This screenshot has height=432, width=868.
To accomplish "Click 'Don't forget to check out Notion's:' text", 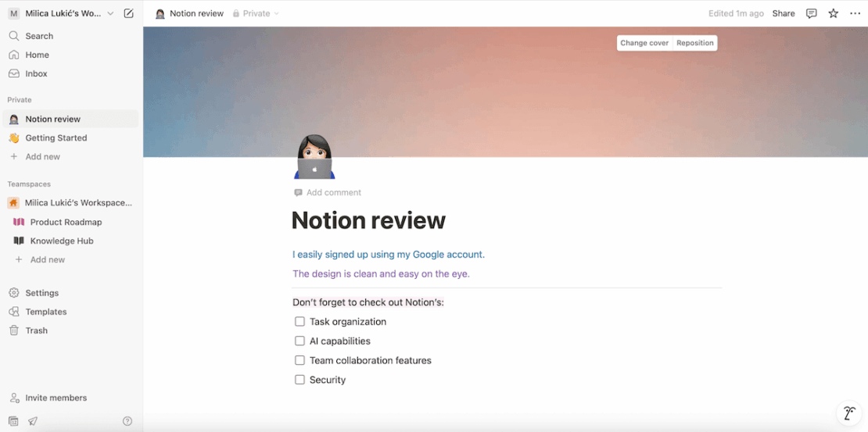I will click(368, 302).
